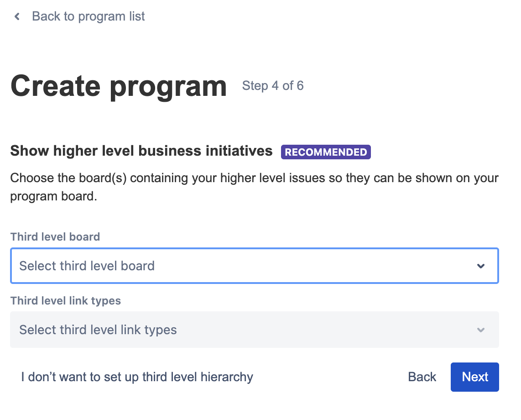521x420 pixels.
Task: Click Show higher level business initiatives heading
Action: point(141,151)
